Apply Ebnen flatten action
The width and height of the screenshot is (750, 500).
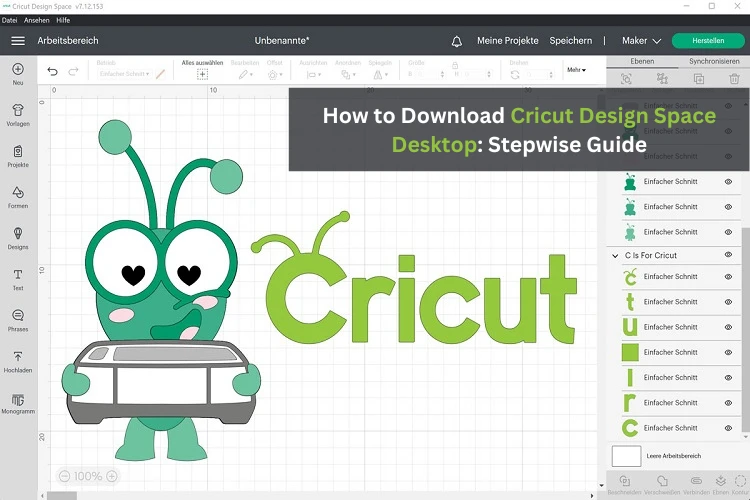click(720, 484)
